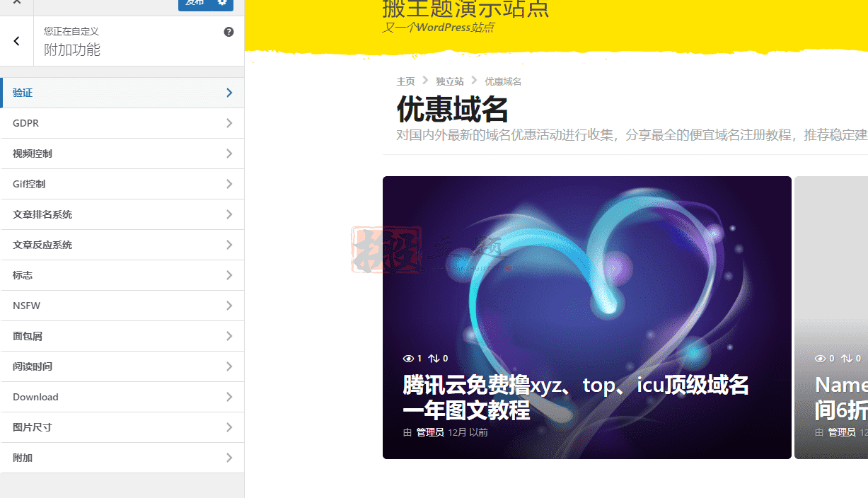
Task: Click the 发布 publish button
Action: tap(195, 4)
